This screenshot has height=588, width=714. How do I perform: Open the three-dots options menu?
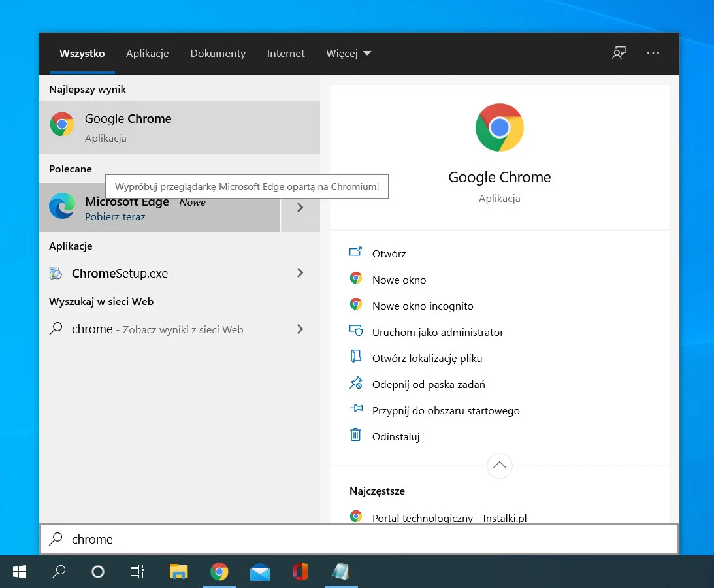(x=653, y=54)
